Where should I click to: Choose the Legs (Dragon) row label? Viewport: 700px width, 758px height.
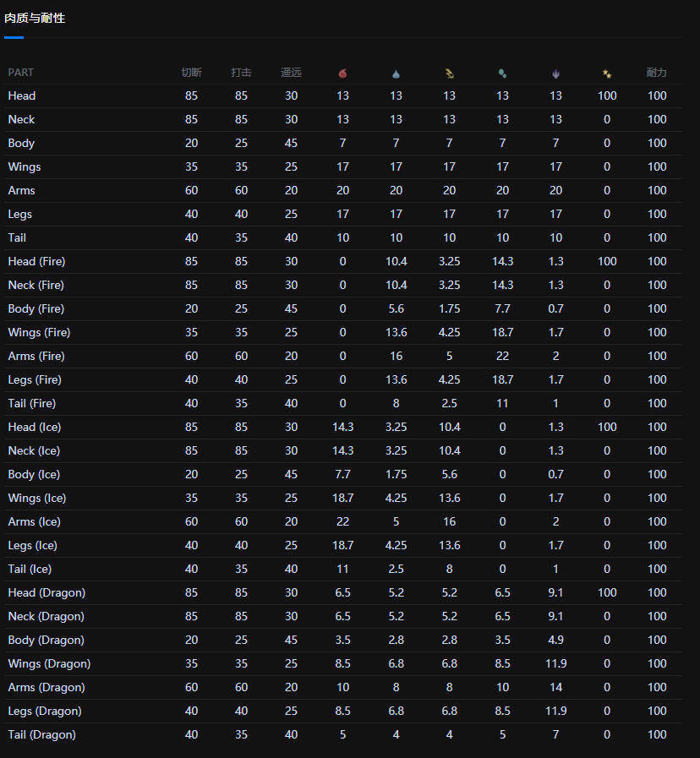tap(45, 712)
